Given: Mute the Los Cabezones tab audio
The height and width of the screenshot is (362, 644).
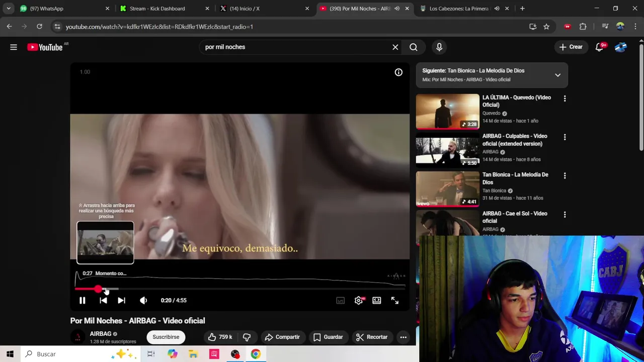Looking at the screenshot, I should pyautogui.click(x=497, y=9).
